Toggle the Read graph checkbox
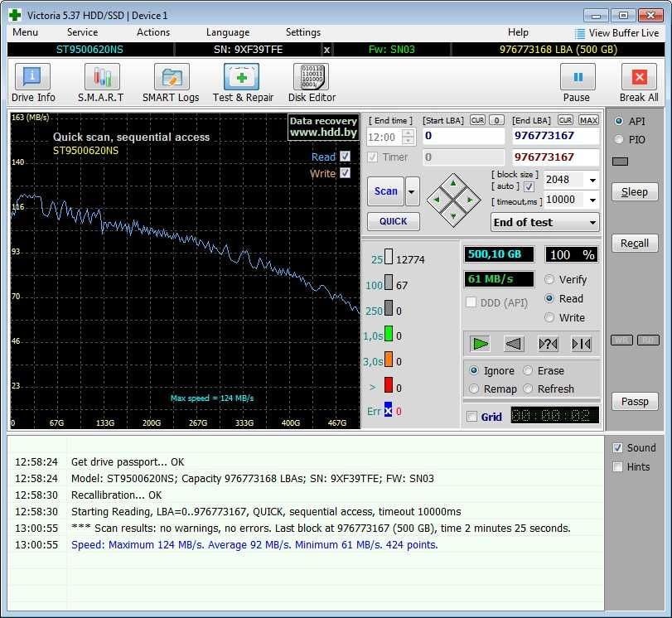Screen dimensions: 672x618 tap(345, 156)
